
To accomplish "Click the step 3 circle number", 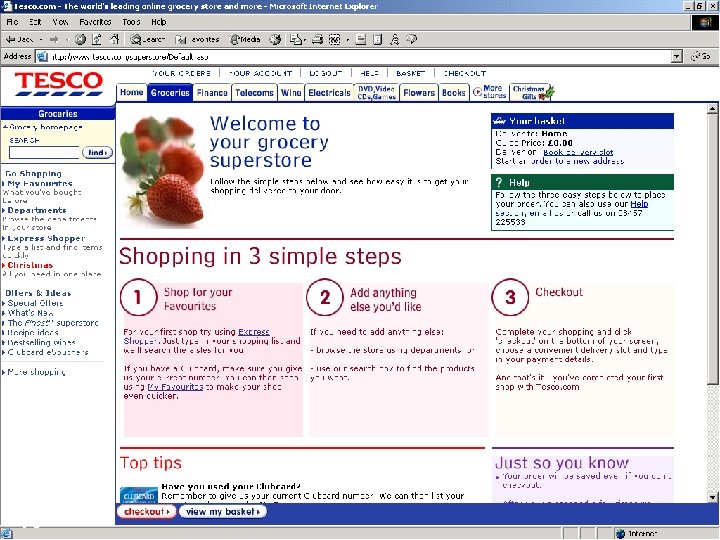I will coord(510,297).
